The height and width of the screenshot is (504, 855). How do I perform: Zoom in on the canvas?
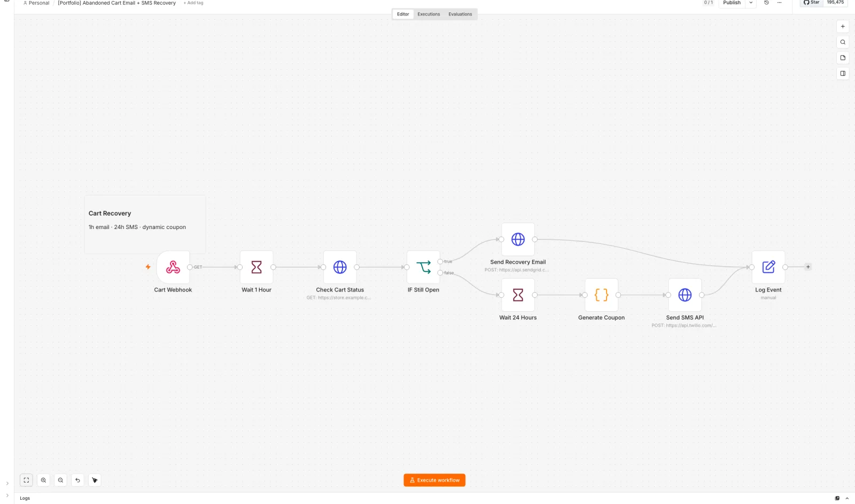click(x=43, y=480)
